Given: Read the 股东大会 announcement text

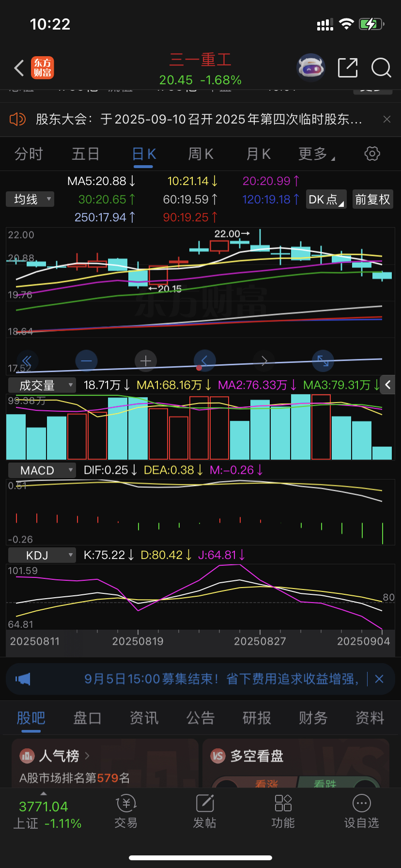Looking at the screenshot, I should tap(199, 119).
